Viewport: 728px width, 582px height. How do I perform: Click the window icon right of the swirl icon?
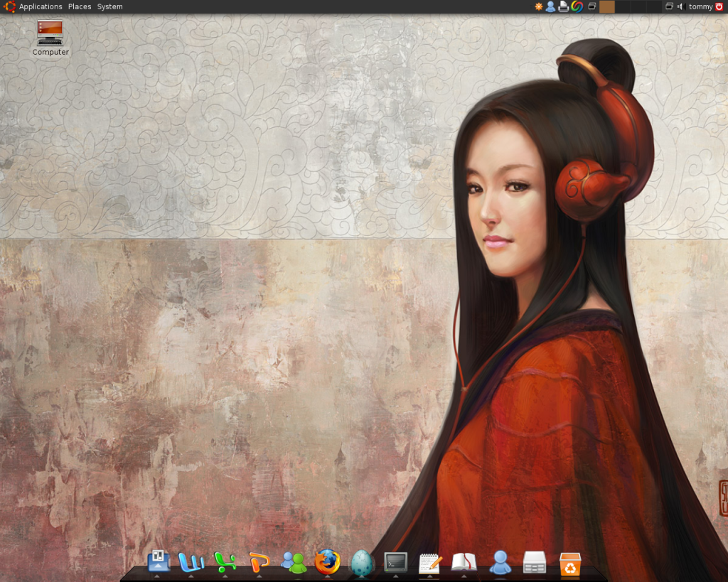coord(592,6)
